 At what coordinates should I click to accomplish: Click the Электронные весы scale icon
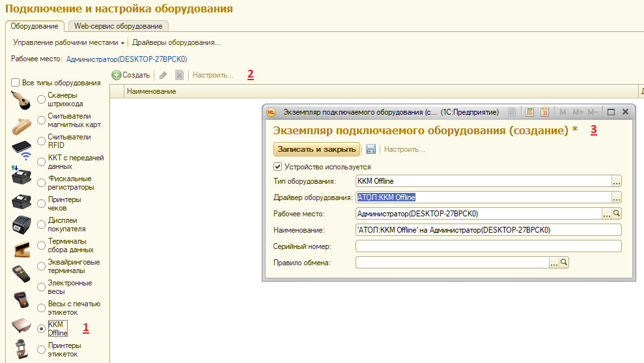coord(21,325)
